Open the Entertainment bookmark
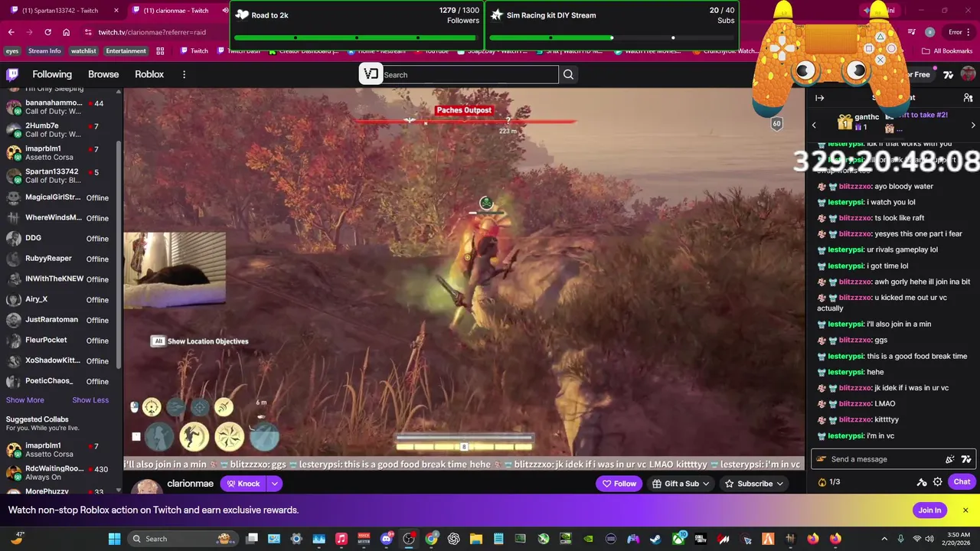 point(126,51)
